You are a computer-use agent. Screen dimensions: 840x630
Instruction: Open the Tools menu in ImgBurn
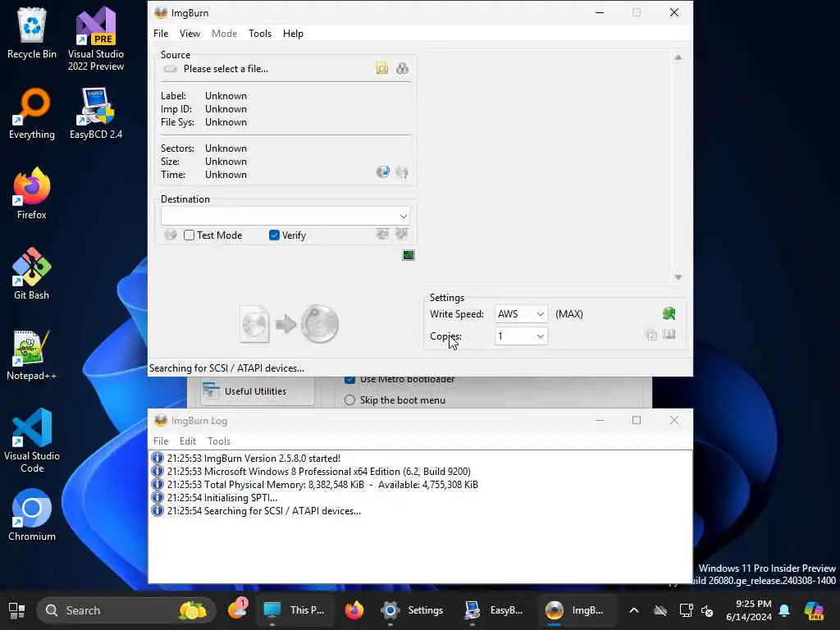point(260,33)
